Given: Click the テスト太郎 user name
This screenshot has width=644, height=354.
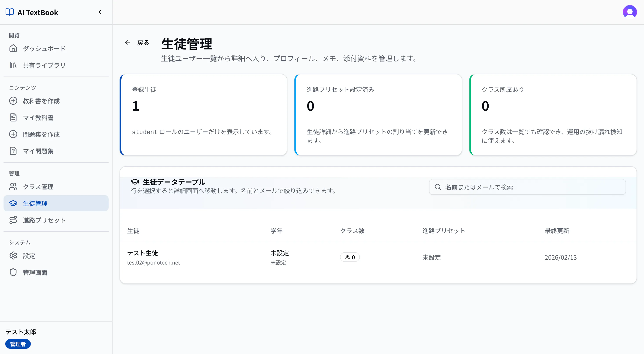Looking at the screenshot, I should 21,332.
